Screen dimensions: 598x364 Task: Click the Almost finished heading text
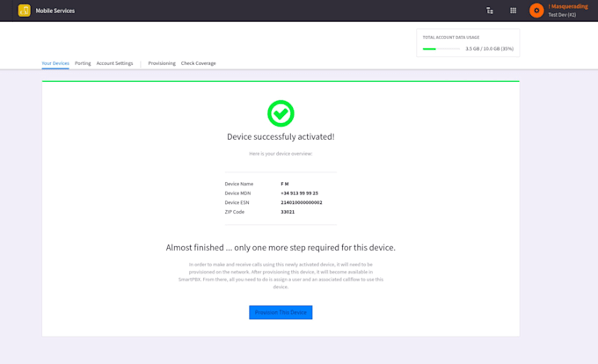coord(281,248)
